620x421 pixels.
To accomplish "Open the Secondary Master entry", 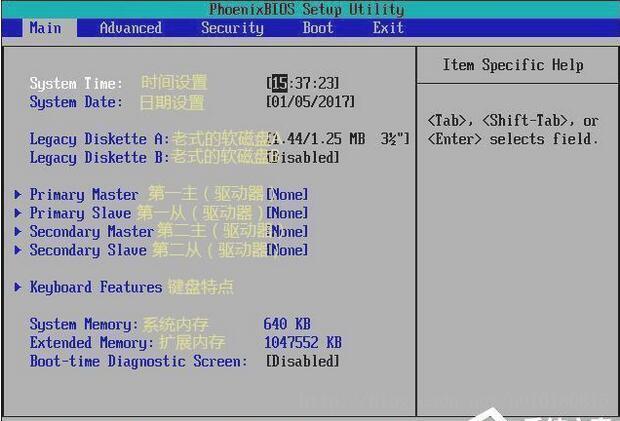I will point(92,232).
